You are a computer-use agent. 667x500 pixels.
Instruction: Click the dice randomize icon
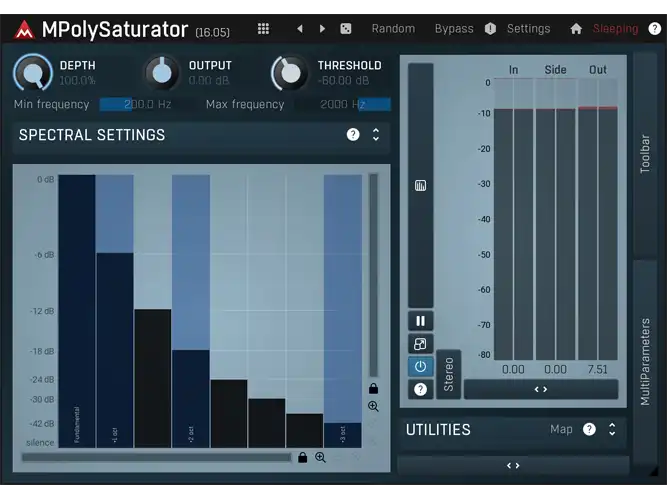(346, 29)
